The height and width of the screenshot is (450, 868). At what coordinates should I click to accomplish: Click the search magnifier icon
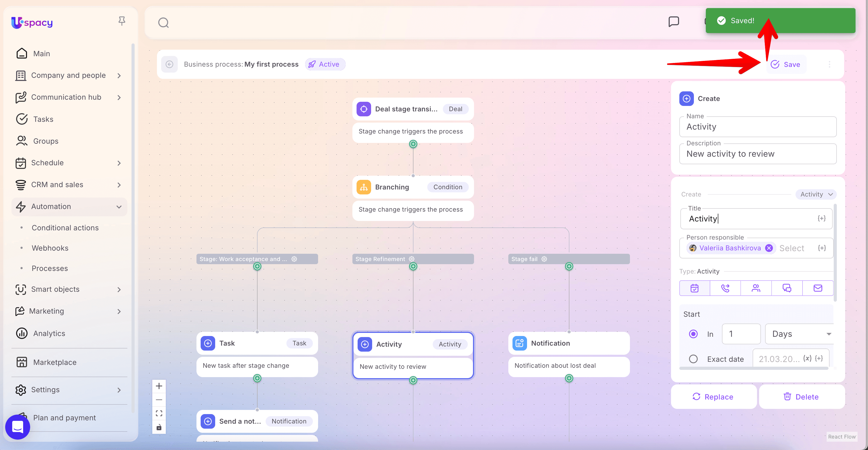coord(163,23)
